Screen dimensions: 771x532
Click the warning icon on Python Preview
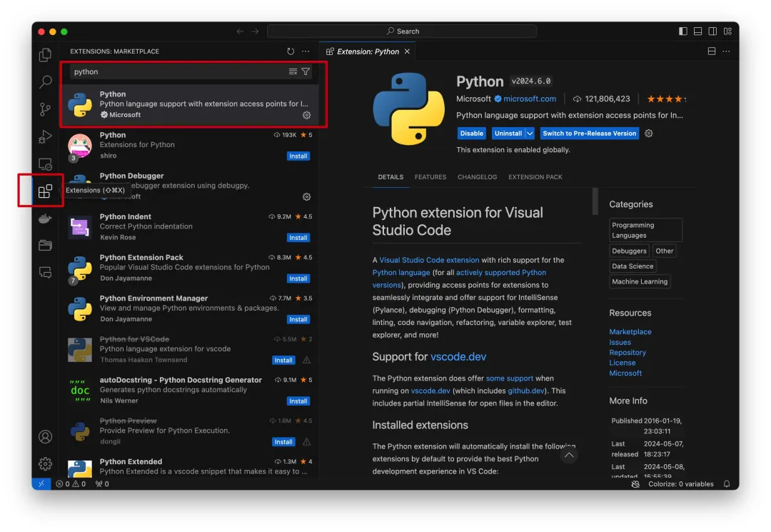click(x=306, y=441)
